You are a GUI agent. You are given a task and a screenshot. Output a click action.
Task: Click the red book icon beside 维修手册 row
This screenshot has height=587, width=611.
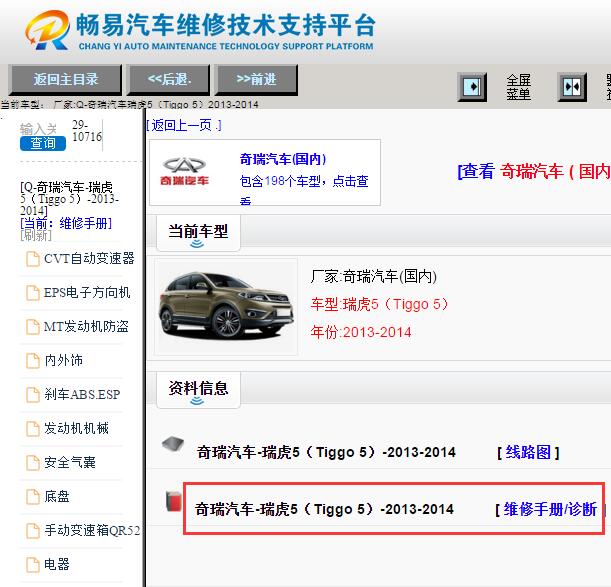[x=174, y=501]
